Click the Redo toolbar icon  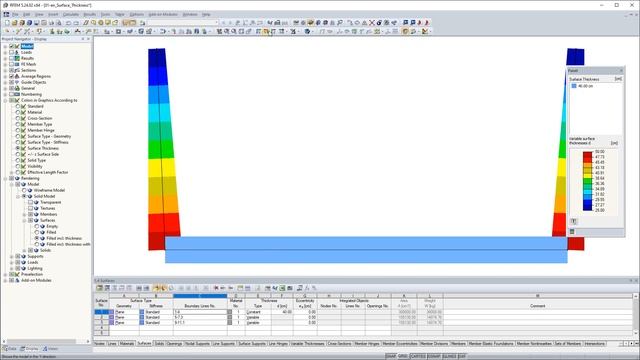pyautogui.click(x=76, y=23)
